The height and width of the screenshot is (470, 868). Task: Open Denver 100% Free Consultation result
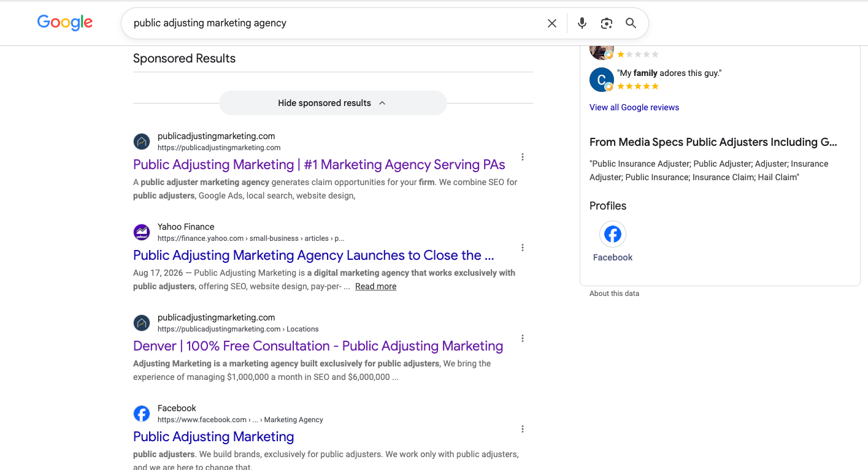coord(318,346)
